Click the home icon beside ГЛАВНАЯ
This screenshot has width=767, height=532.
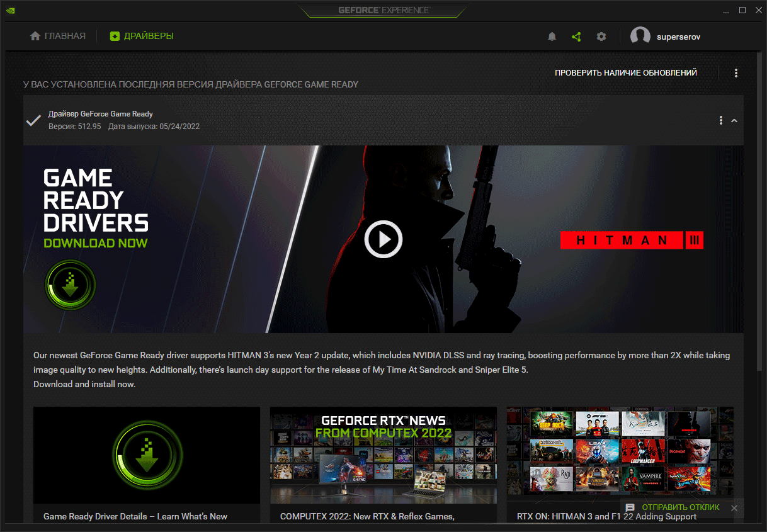click(35, 36)
